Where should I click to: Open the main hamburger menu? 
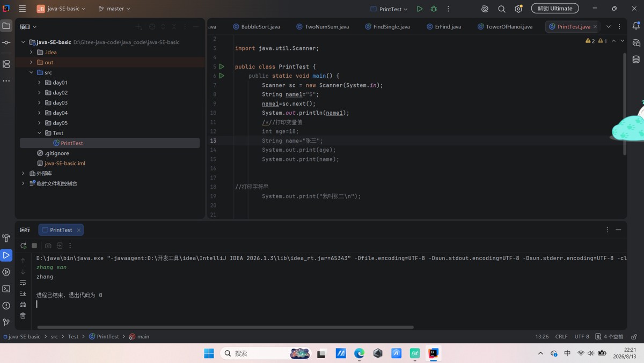[x=23, y=9]
